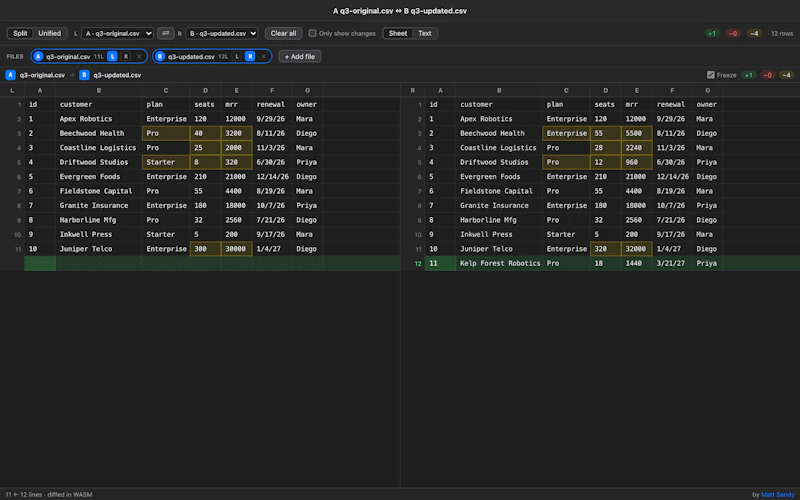Screen dimensions: 800x500
Task: Click right pane cell Harborline Mfg
Action: (x=499, y=220)
